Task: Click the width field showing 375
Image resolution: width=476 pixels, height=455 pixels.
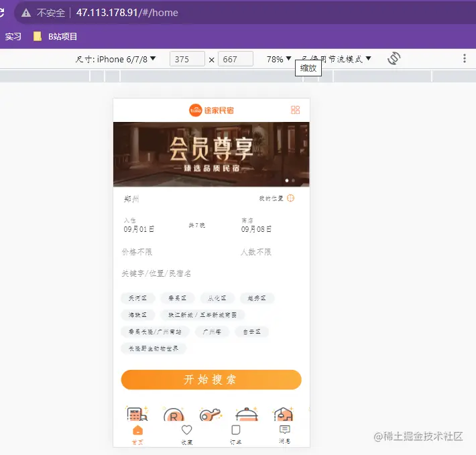Action: click(187, 59)
